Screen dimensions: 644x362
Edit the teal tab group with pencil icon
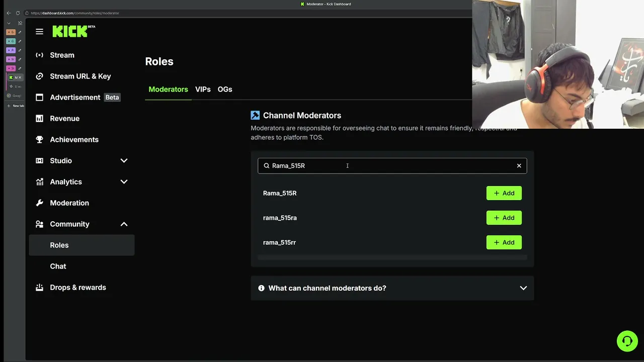coord(20,41)
